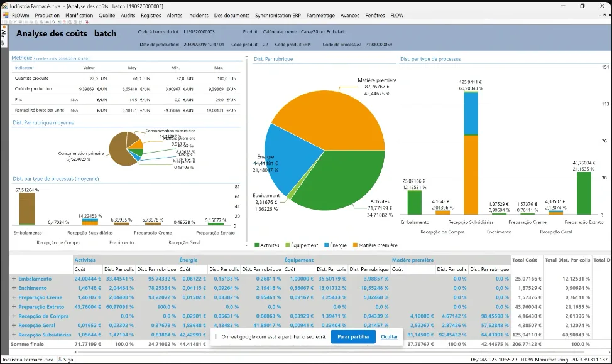Screen dimensions: 612x364
Task: Expand the Recepção Geral row
Action: [x=14, y=326]
